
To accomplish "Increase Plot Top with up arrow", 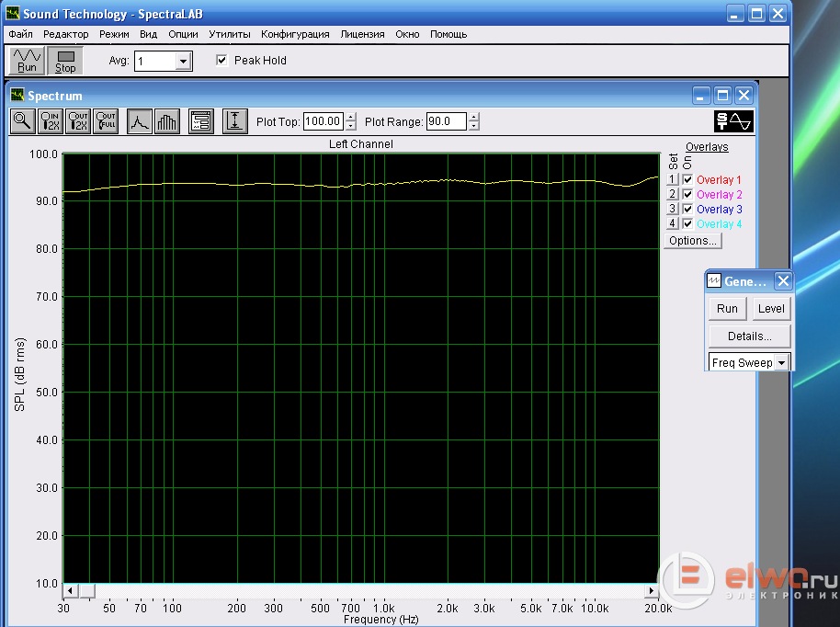I will [350, 117].
